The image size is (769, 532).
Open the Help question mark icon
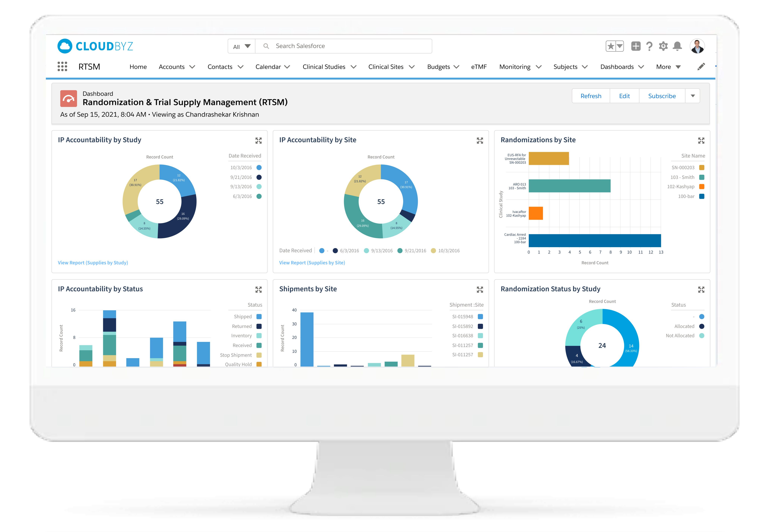[x=649, y=46]
